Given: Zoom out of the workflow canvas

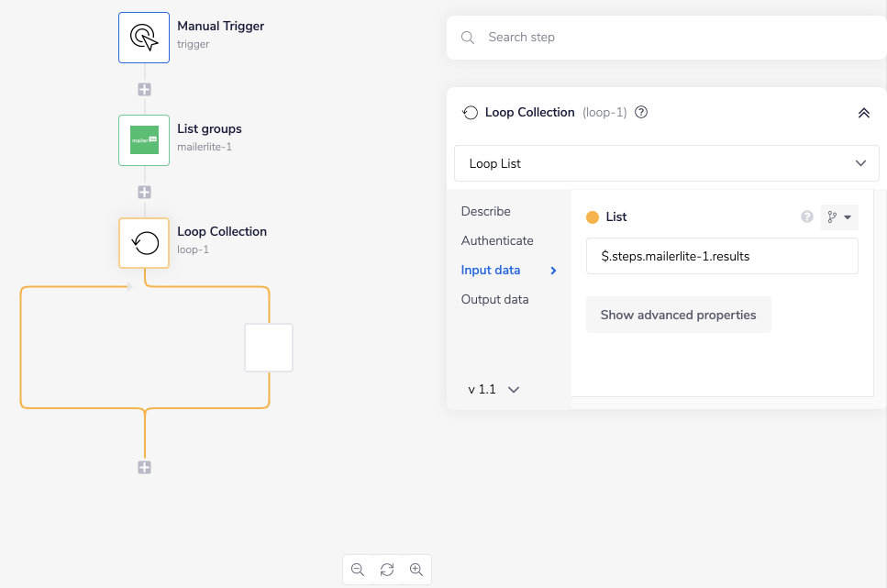Looking at the screenshot, I should pyautogui.click(x=358, y=570).
